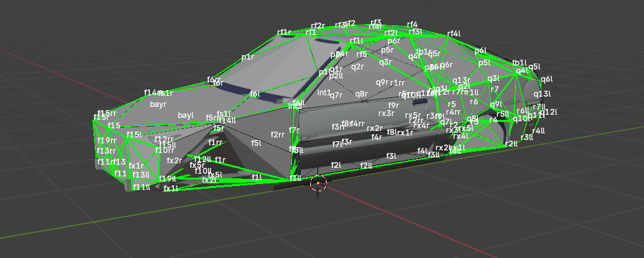Click the rf1r roof node label

click(x=284, y=32)
